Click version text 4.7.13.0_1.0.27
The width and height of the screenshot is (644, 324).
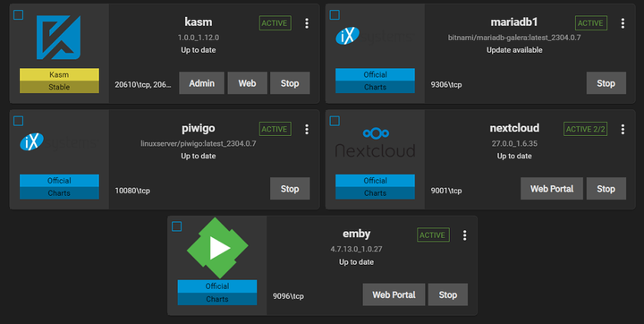pos(357,249)
